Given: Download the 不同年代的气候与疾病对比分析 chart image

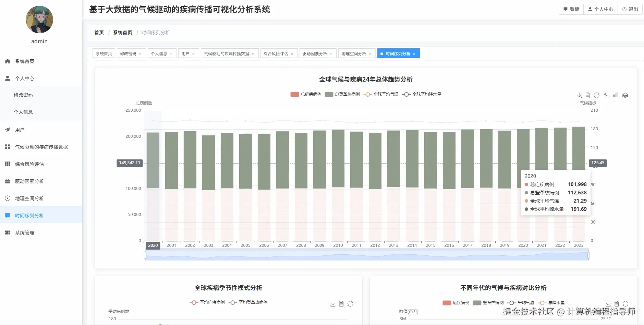Looking at the screenshot, I should [609, 304].
